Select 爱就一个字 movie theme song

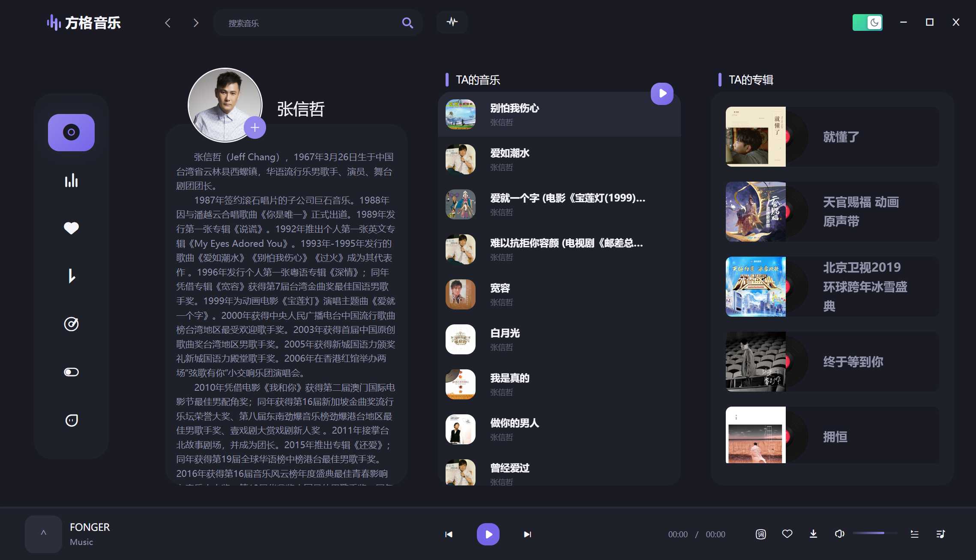(x=559, y=204)
